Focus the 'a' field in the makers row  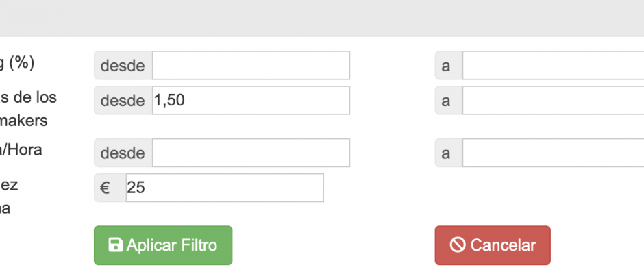point(554,100)
